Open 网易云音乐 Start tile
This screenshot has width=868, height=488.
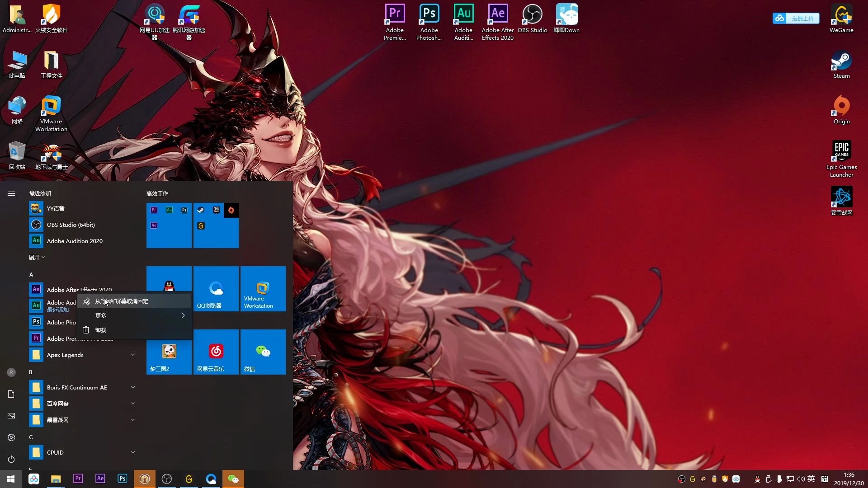[216, 352]
